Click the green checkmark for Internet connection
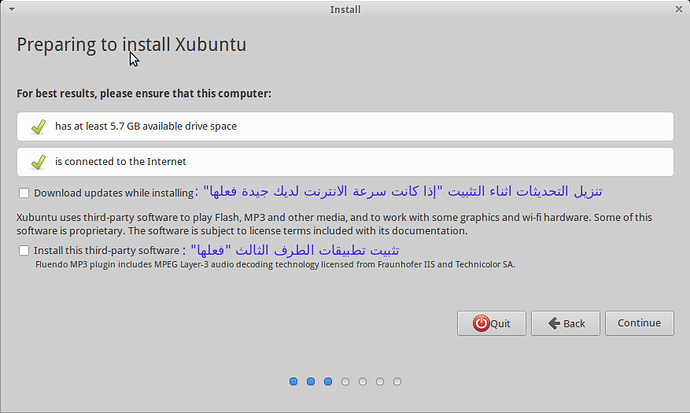This screenshot has height=413, width=690. 39,162
